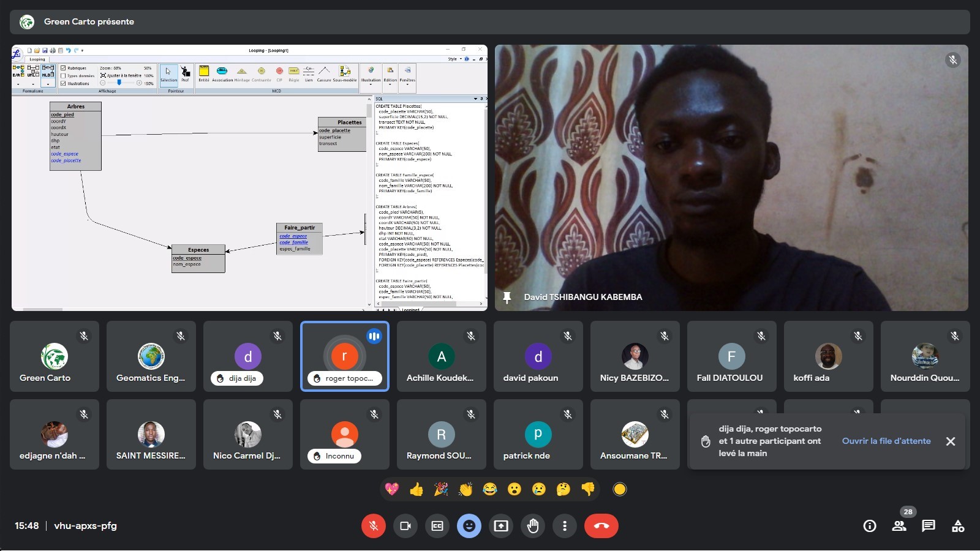This screenshot has width=980, height=551.
Task: Click the present now screen share icon
Action: coord(501,526)
